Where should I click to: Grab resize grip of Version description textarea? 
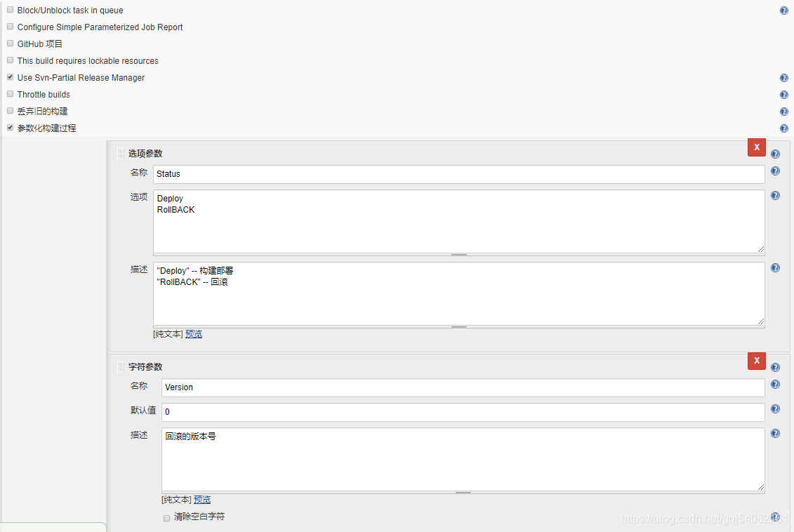coord(760,486)
